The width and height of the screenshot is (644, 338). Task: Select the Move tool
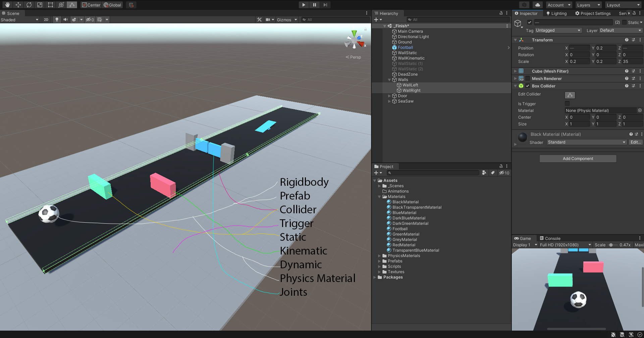18,5
